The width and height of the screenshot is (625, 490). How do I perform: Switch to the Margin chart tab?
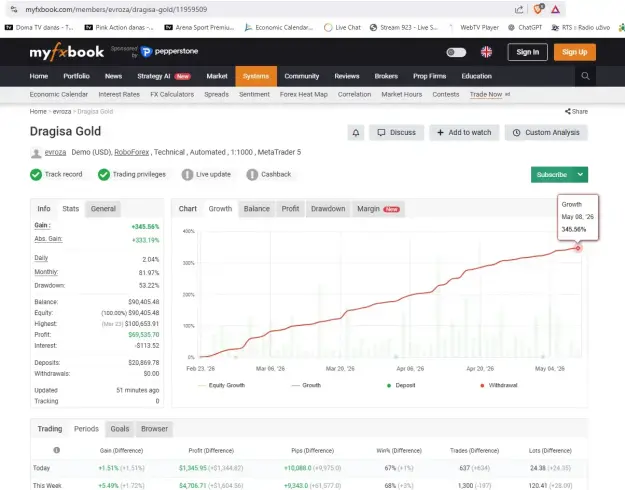click(378, 209)
